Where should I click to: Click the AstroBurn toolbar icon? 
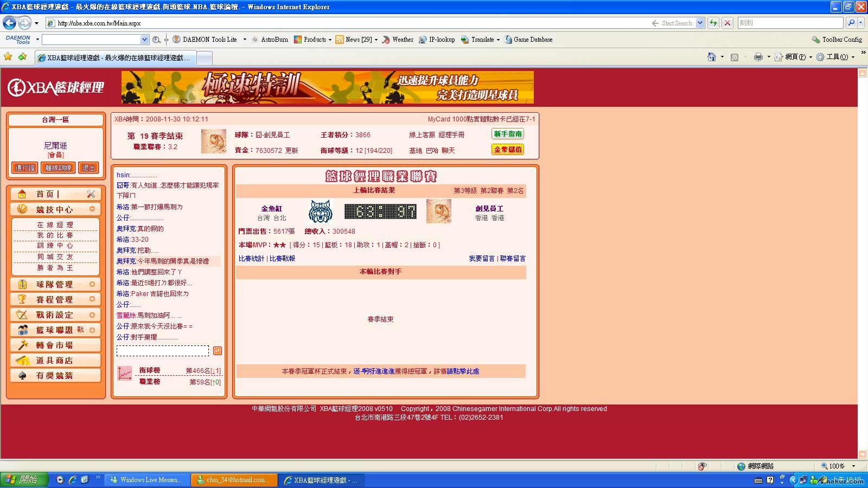pos(255,40)
